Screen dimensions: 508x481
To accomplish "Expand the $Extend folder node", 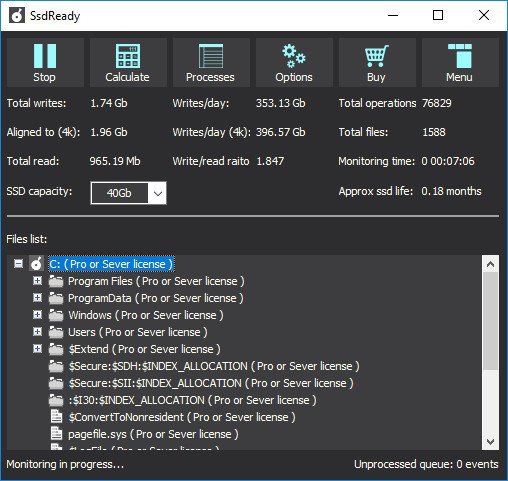I will (x=38, y=349).
